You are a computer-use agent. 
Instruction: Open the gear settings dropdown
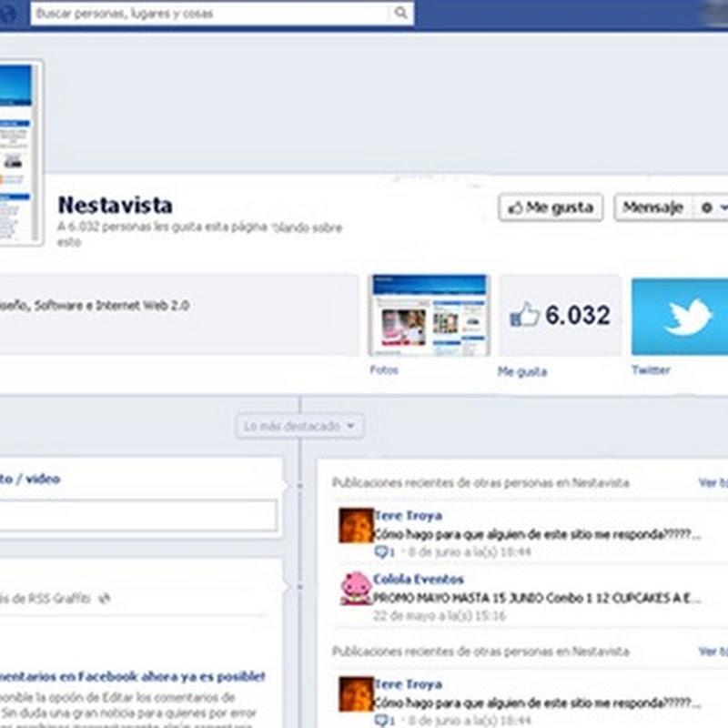click(x=713, y=207)
